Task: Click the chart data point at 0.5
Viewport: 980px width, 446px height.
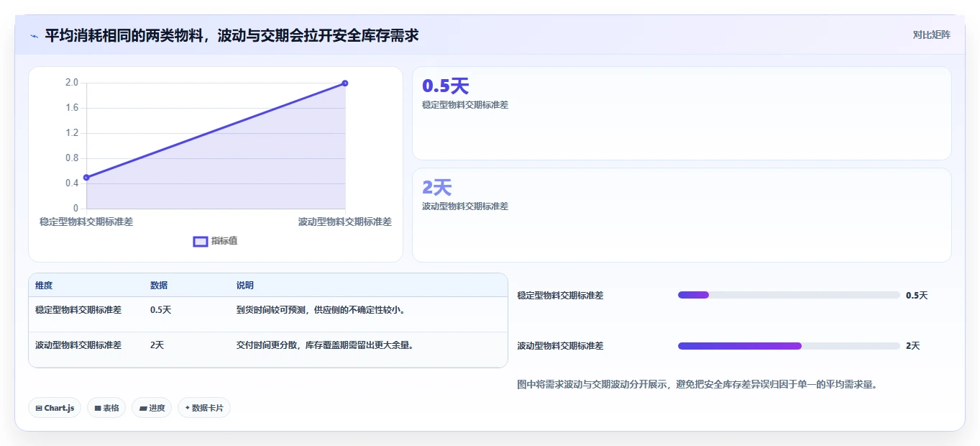Action: [x=86, y=177]
